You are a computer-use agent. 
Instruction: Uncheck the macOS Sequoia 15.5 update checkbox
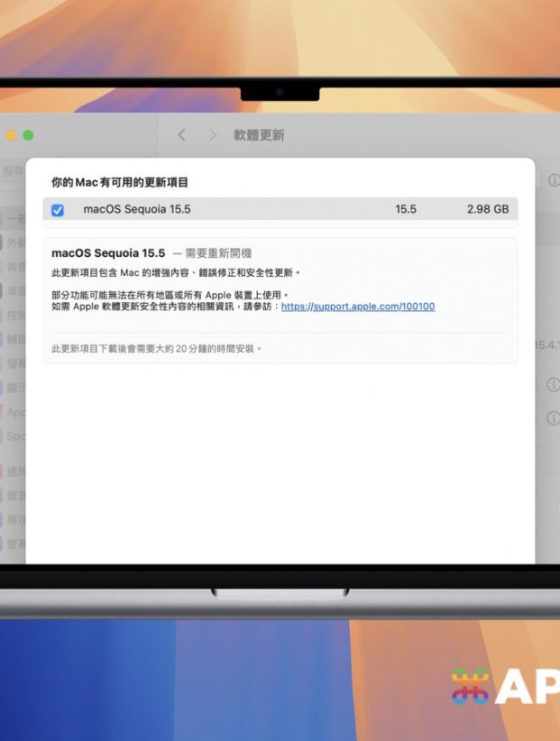pyautogui.click(x=58, y=210)
